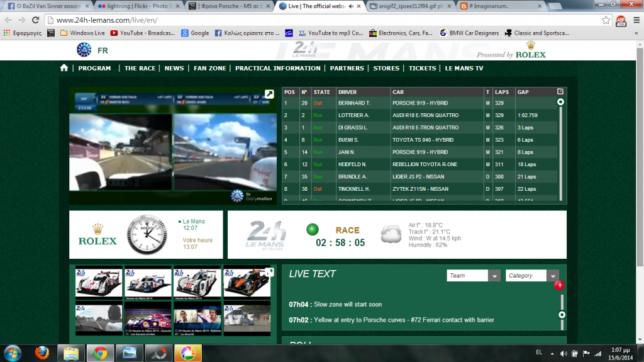Show more bookmarks with the chevron

[x=636, y=33]
